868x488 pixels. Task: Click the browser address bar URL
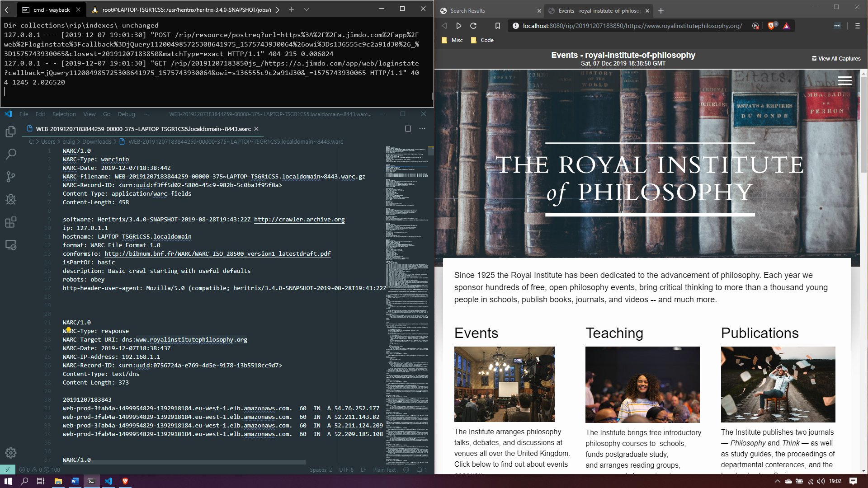tap(632, 26)
